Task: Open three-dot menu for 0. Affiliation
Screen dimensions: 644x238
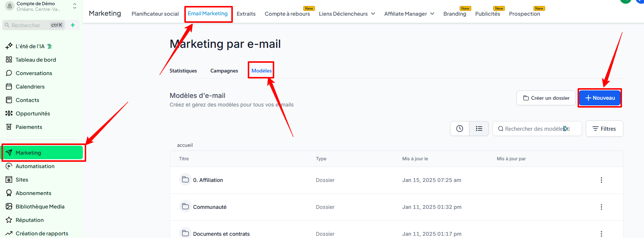Action: [601, 180]
